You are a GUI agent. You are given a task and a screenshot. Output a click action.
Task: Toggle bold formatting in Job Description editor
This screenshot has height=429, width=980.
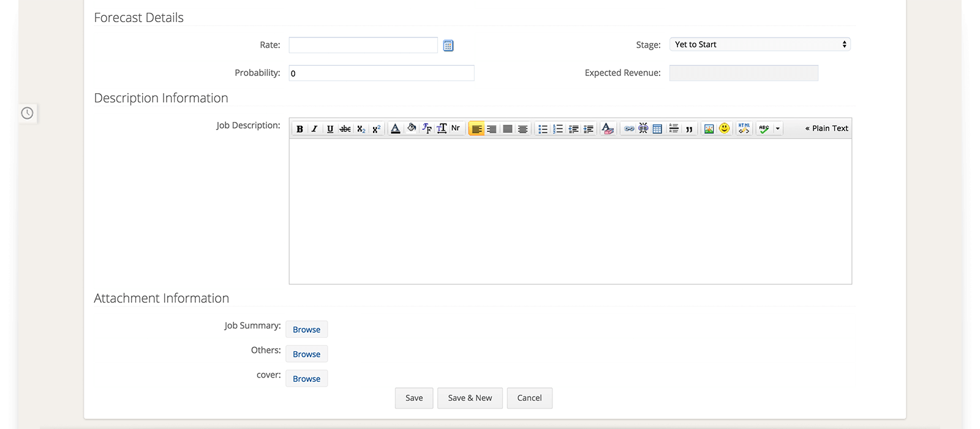[300, 129]
